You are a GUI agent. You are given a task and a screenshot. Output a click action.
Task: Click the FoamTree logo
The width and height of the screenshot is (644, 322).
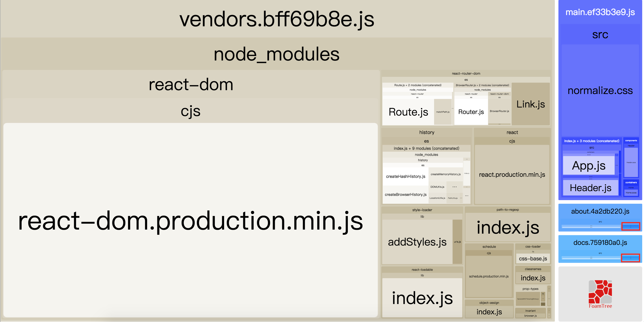click(x=600, y=294)
